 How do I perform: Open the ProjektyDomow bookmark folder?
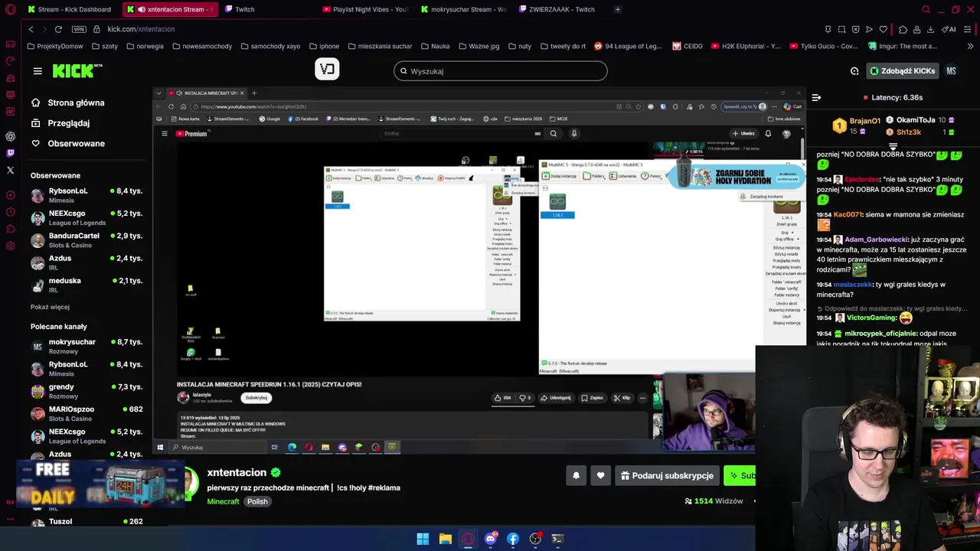tap(54, 46)
